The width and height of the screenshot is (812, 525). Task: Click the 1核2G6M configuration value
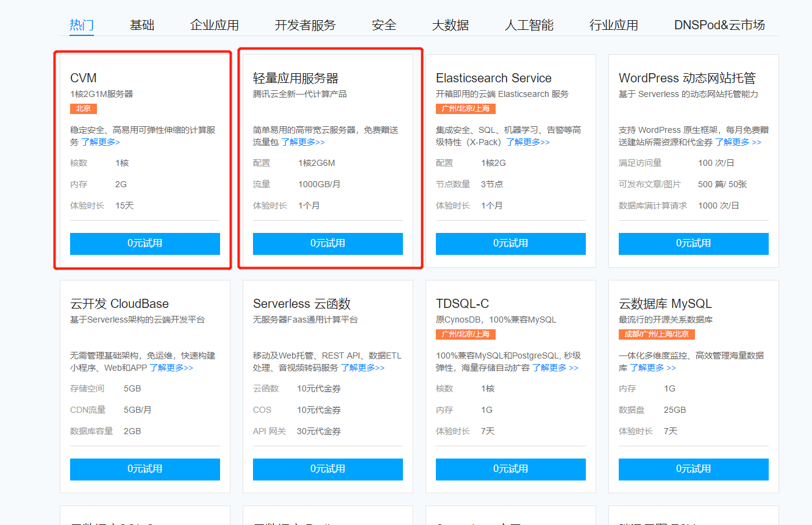pyautogui.click(x=316, y=163)
